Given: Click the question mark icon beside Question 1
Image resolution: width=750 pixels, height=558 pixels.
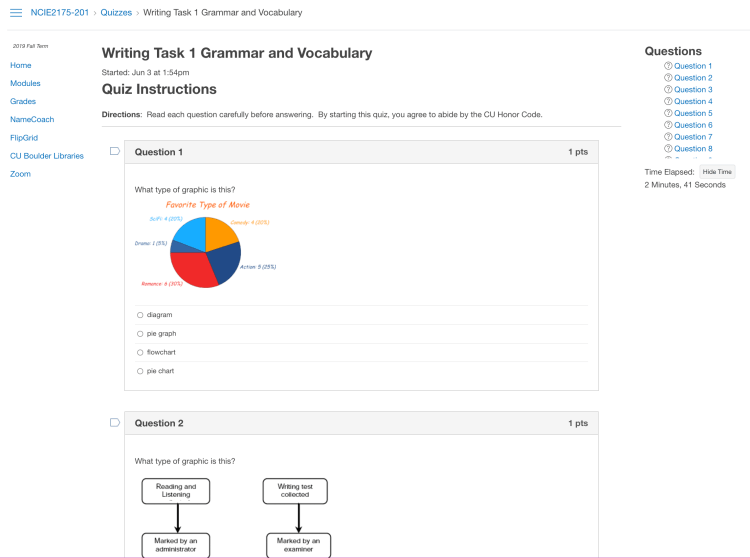Looking at the screenshot, I should (668, 66).
